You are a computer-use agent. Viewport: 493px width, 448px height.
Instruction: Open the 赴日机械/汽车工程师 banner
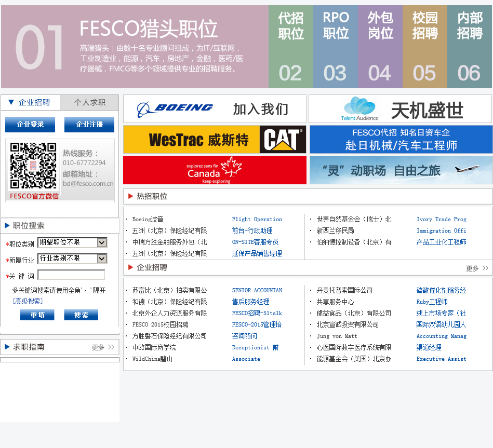401,139
